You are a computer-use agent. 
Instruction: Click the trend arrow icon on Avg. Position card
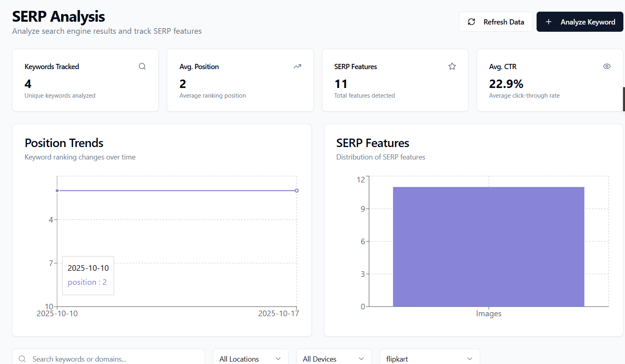pyautogui.click(x=297, y=66)
